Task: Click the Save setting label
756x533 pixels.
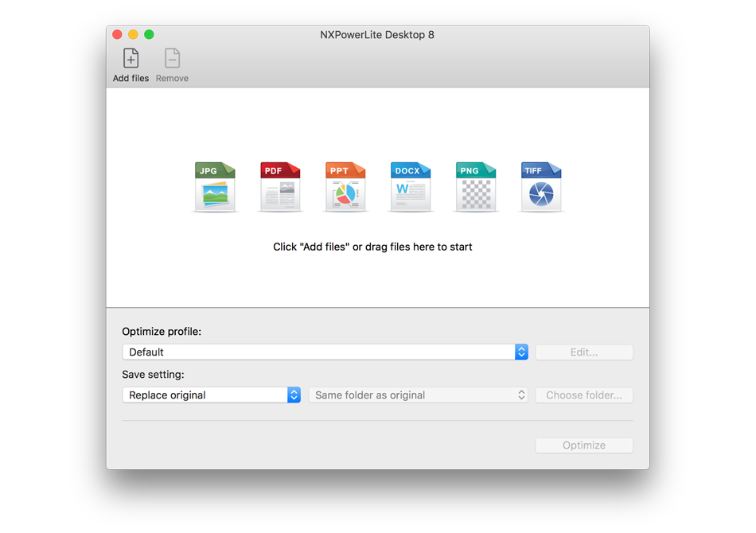Action: coord(153,375)
